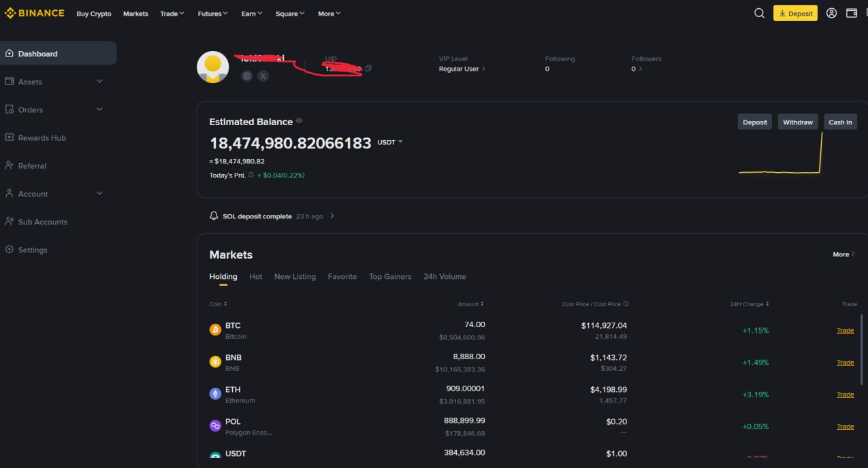Open the New Listing tab in Markets
This screenshot has width=868, height=468.
295,276
